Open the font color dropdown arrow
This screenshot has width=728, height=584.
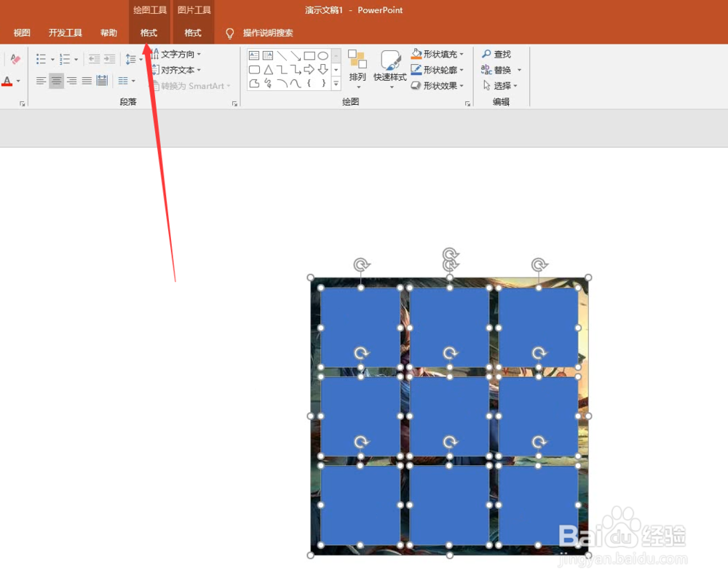[x=19, y=82]
